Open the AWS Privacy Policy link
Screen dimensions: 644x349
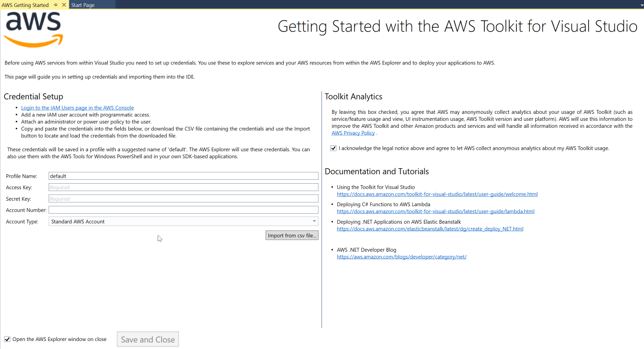353,133
